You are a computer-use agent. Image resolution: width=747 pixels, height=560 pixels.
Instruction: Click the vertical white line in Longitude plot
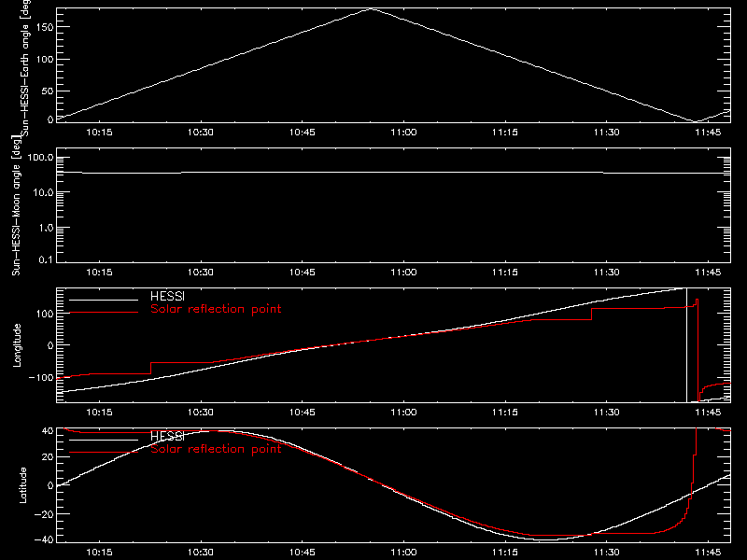point(686,345)
